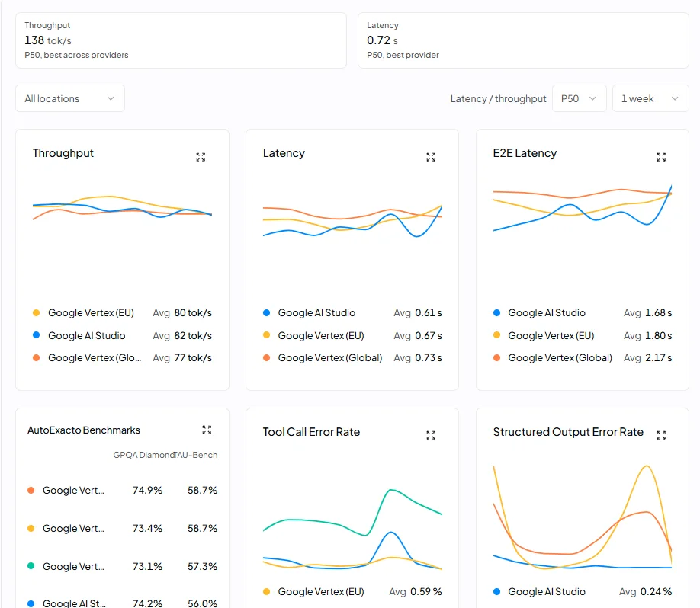Click the TAU-Bench column header
Viewport: 700px width, 608px height.
[x=196, y=455]
